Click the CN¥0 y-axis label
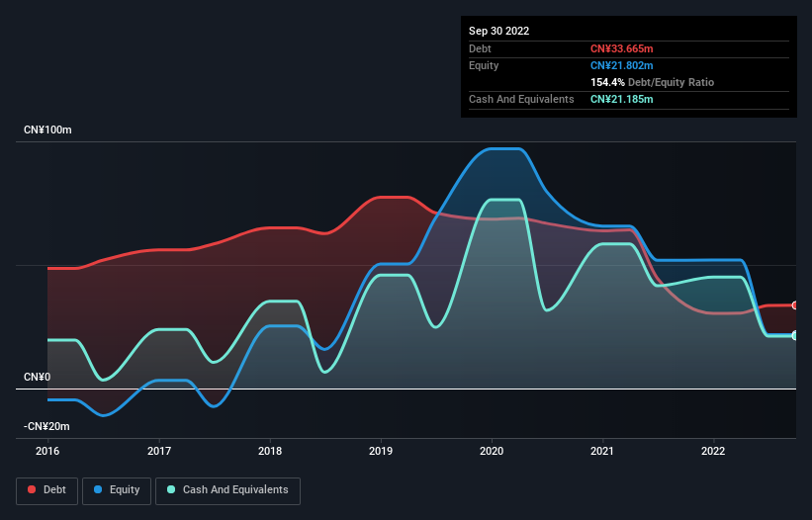Viewport: 812px width, 520px height. pos(38,378)
